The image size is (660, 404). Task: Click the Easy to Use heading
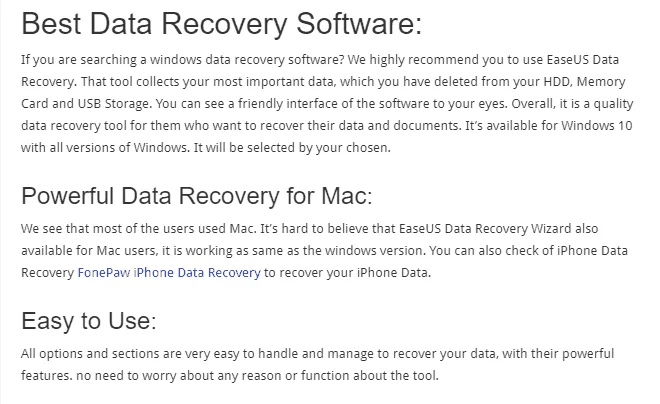click(88, 322)
